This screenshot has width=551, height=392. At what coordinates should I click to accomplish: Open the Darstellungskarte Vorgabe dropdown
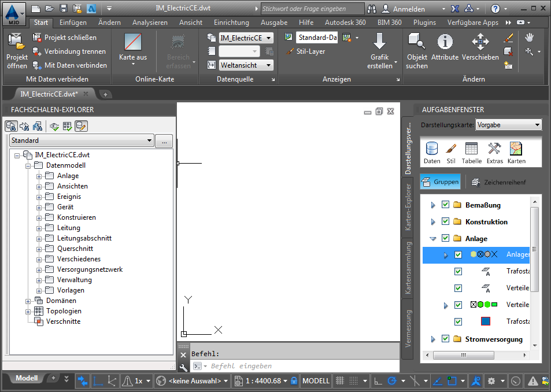(508, 125)
